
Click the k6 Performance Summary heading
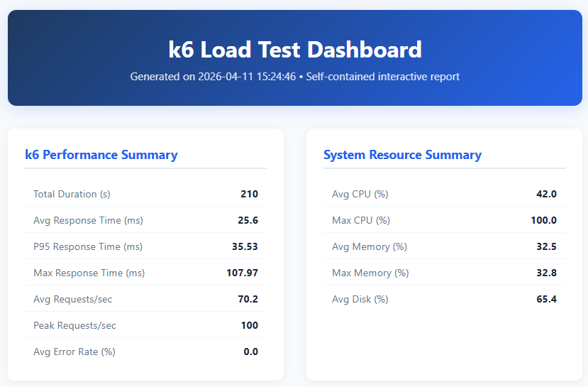(x=101, y=155)
